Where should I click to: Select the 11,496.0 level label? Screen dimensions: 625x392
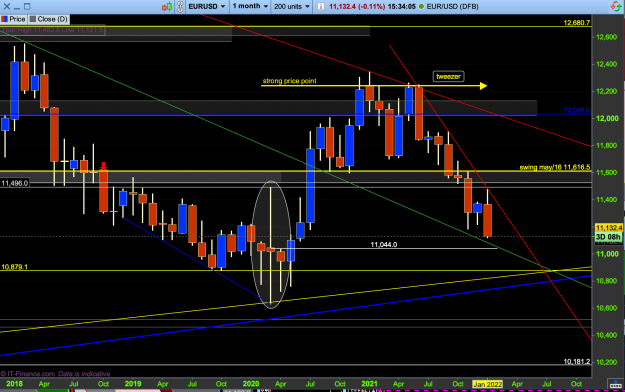[15, 183]
